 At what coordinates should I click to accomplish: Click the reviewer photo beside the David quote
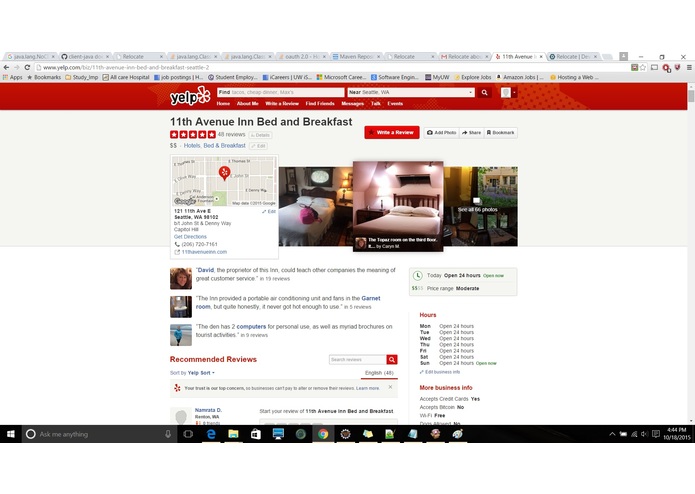181,278
